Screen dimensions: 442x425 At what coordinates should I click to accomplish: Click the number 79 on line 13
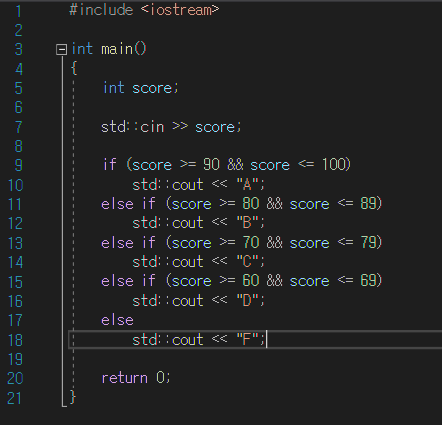pos(369,242)
